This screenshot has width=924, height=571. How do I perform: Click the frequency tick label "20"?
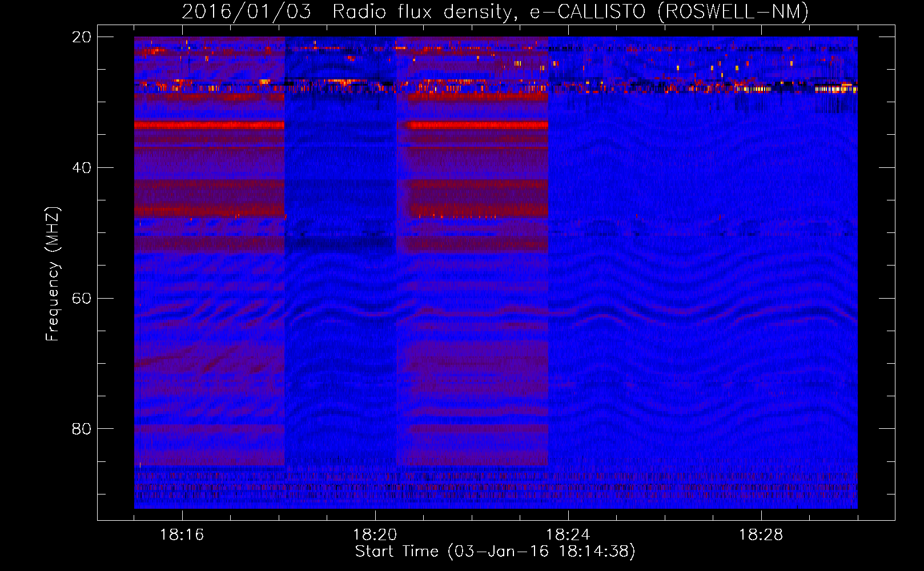tap(81, 37)
